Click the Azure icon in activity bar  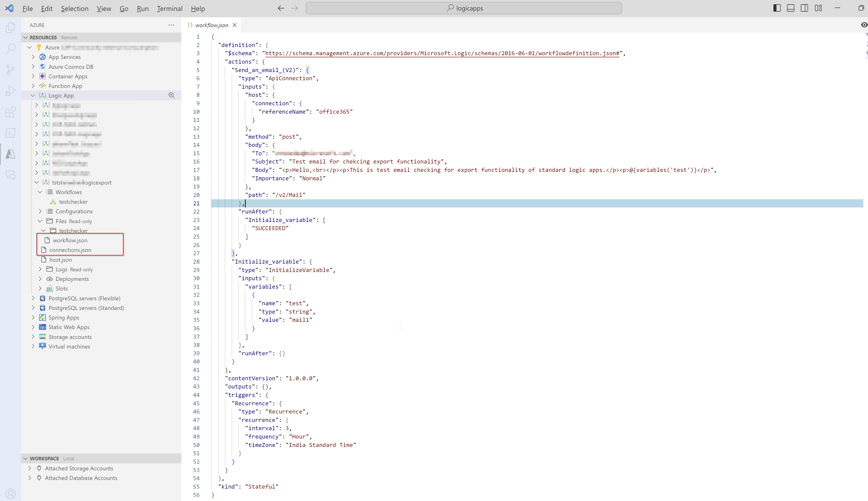point(10,154)
